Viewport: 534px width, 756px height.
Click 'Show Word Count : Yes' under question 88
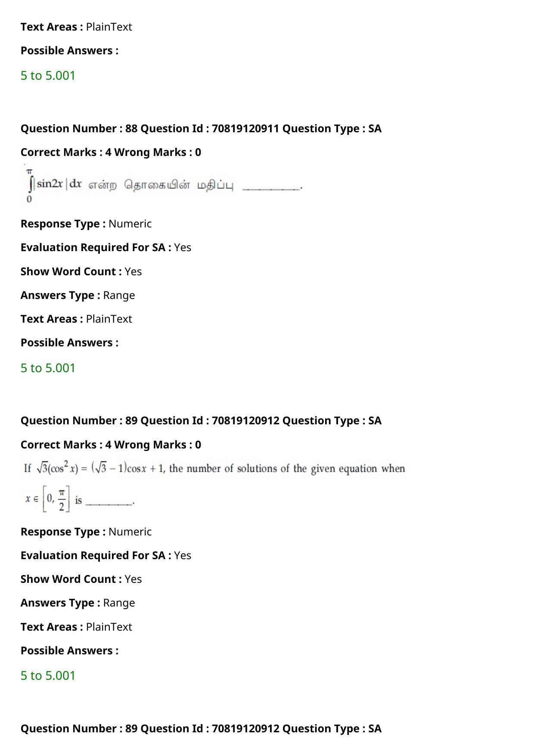pyautogui.click(x=81, y=271)
